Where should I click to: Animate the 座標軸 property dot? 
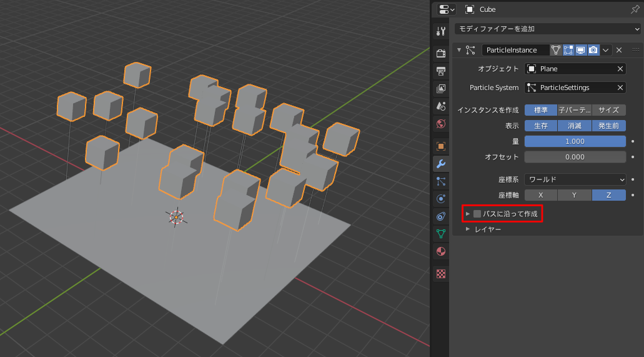click(x=633, y=195)
